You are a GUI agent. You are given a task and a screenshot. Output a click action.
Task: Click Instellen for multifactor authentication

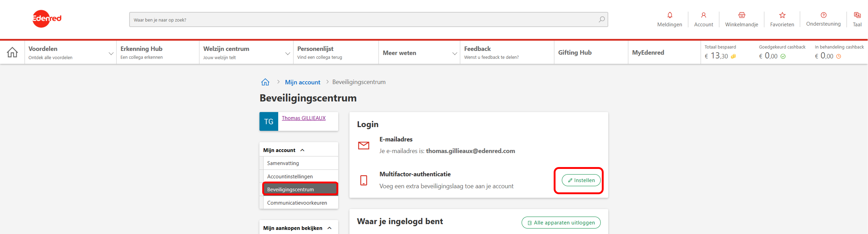click(x=581, y=180)
